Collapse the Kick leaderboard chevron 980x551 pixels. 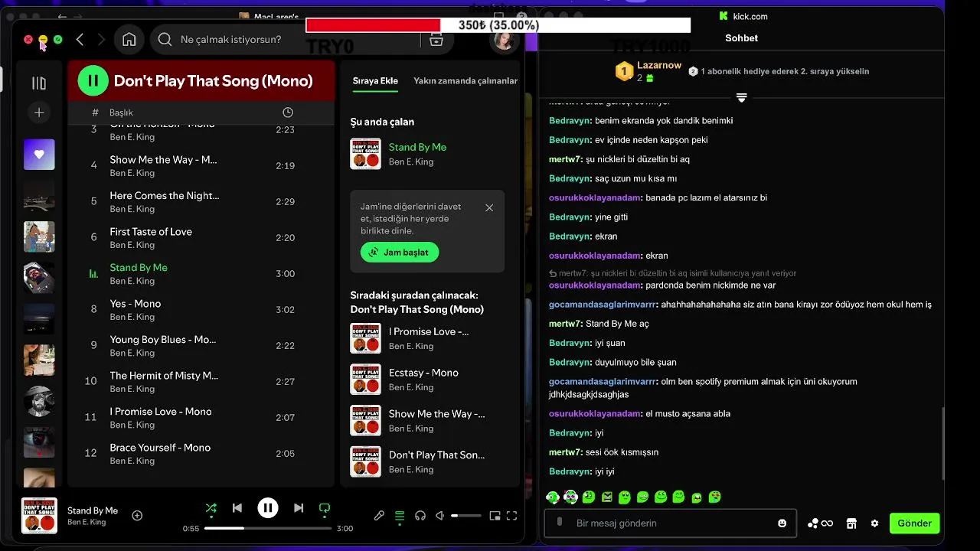(741, 98)
